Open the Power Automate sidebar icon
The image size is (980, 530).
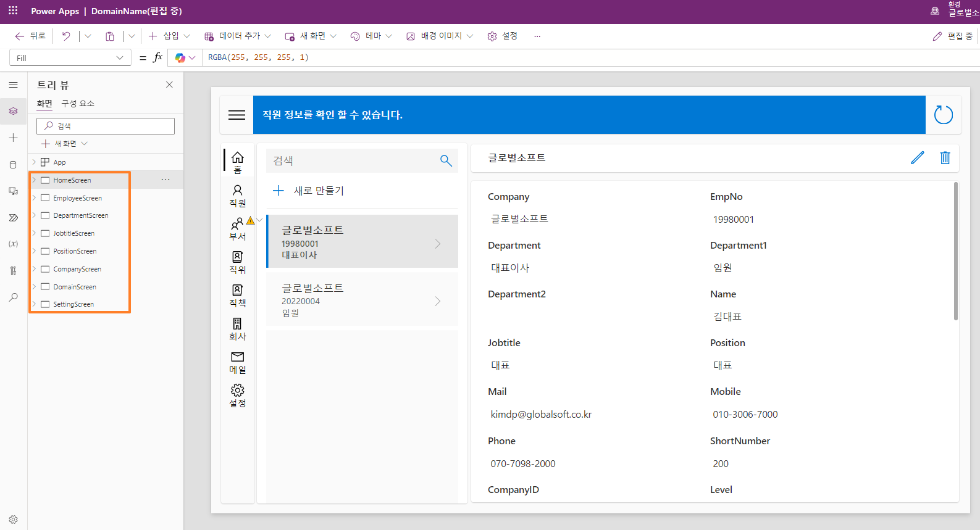tap(14, 218)
